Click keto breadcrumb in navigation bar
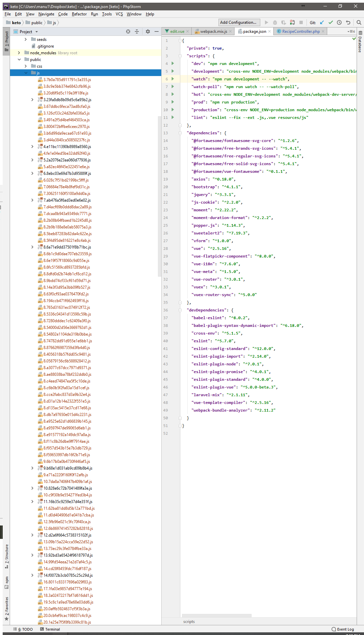The width and height of the screenshot is (364, 635). (x=14, y=23)
